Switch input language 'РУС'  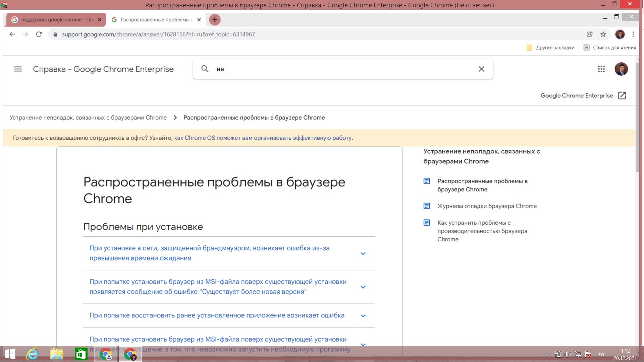[602, 355]
